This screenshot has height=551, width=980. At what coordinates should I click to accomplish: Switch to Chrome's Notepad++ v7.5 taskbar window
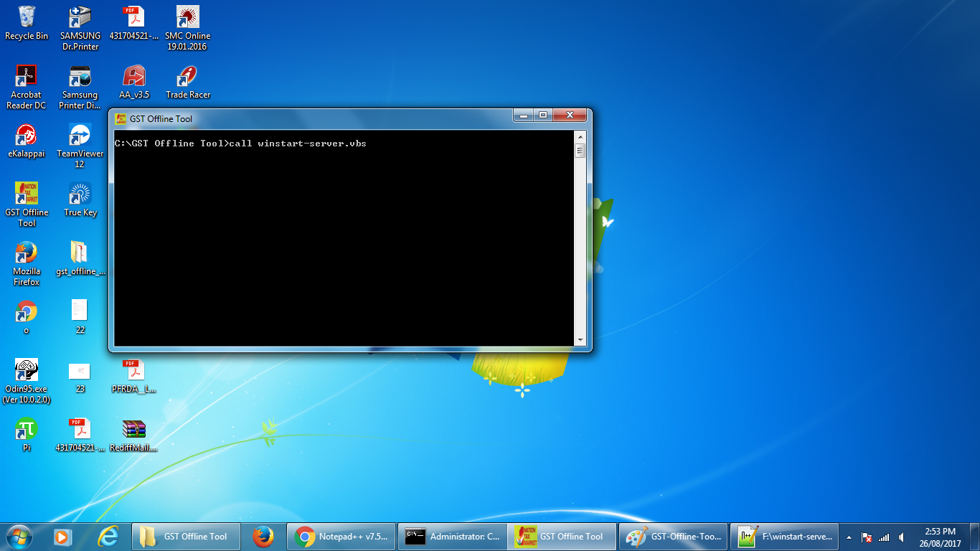point(341,536)
